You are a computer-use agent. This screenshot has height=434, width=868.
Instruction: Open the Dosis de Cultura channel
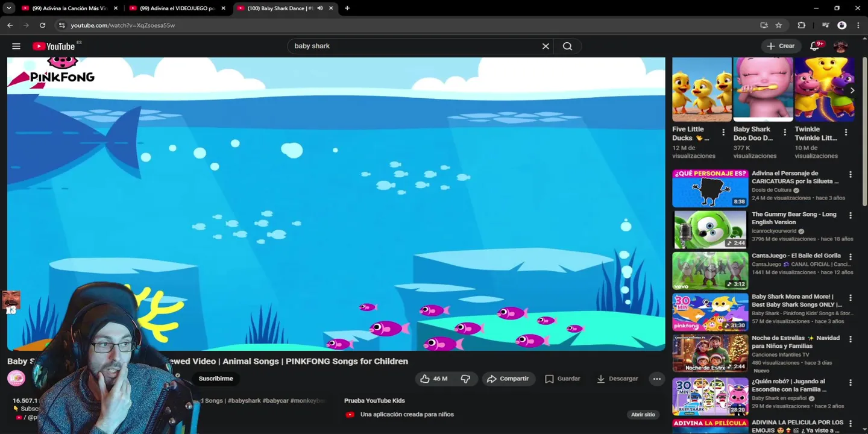click(772, 190)
